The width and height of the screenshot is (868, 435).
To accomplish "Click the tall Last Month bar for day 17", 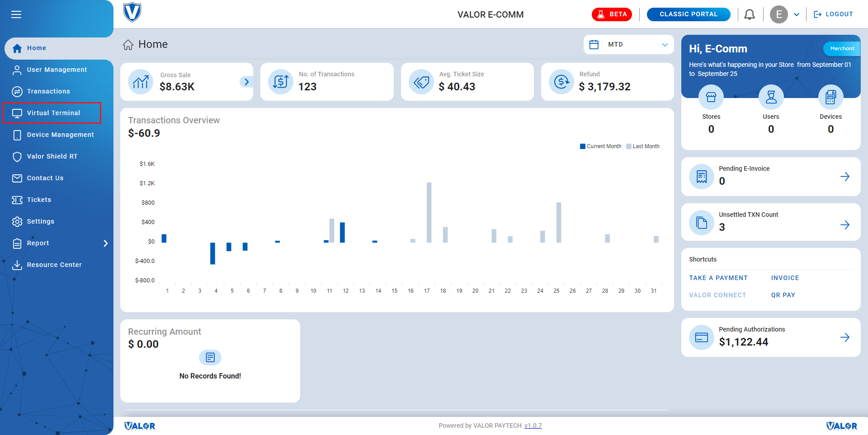I will pyautogui.click(x=429, y=212).
